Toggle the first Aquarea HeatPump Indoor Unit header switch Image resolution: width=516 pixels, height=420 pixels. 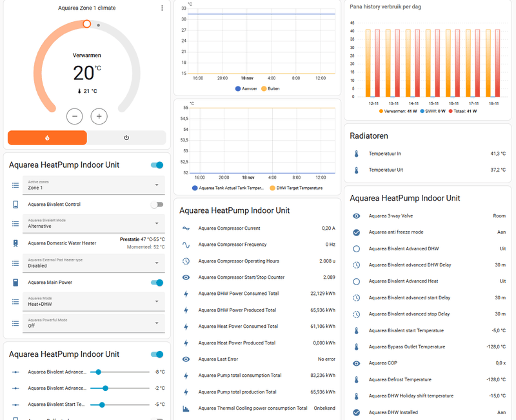157,165
